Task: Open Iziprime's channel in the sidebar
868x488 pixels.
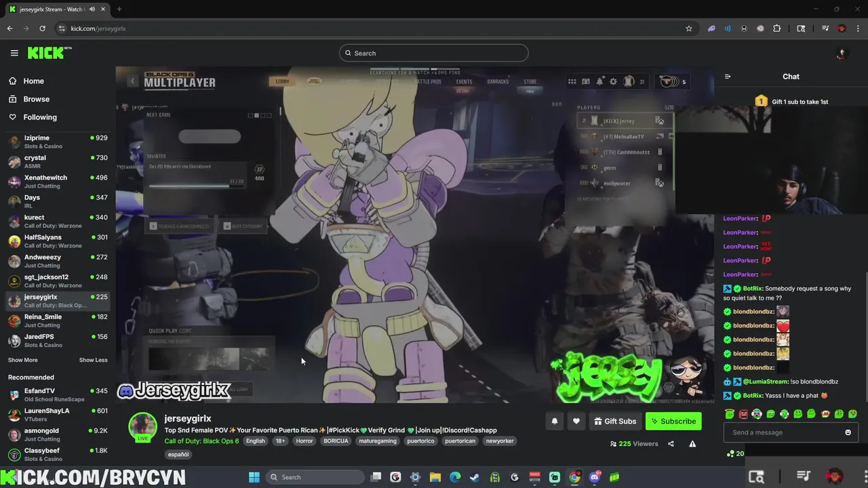Action: pos(58,142)
